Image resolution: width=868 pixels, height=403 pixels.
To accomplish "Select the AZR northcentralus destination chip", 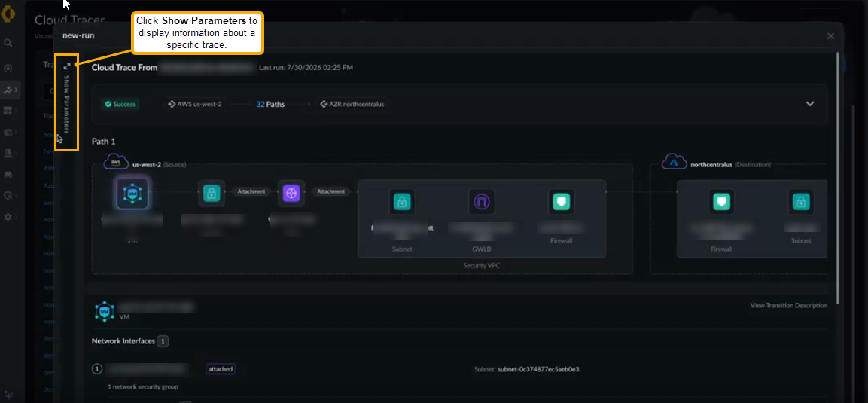I will (352, 104).
